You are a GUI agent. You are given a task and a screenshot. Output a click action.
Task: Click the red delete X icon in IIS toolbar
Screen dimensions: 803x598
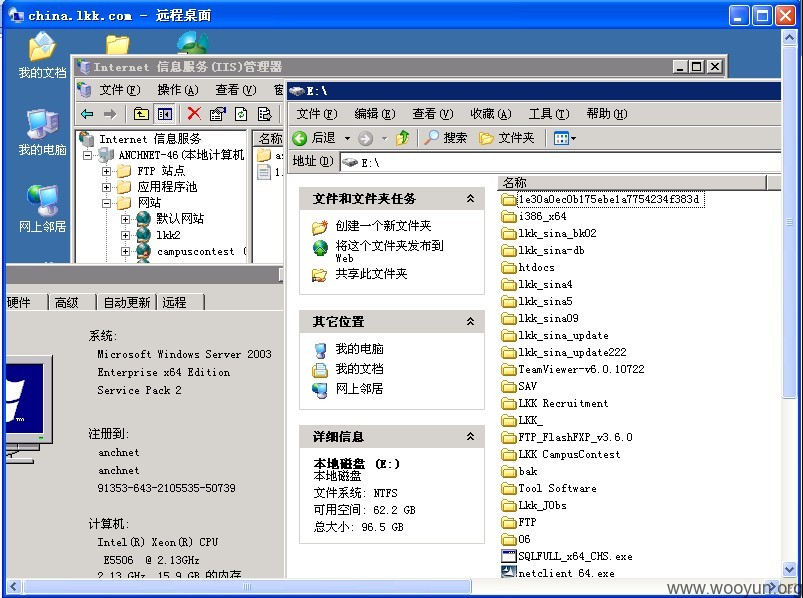point(194,113)
